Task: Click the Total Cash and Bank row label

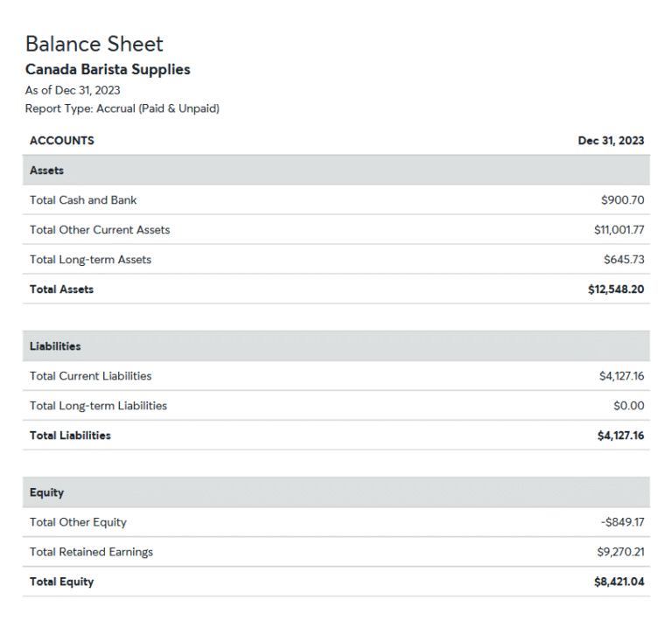Action: [x=83, y=200]
